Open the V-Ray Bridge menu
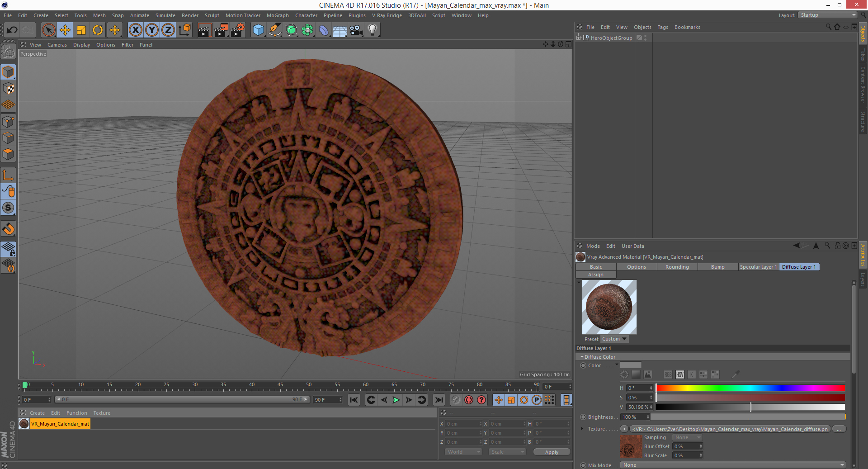This screenshot has width=868, height=469. pyautogui.click(x=387, y=15)
